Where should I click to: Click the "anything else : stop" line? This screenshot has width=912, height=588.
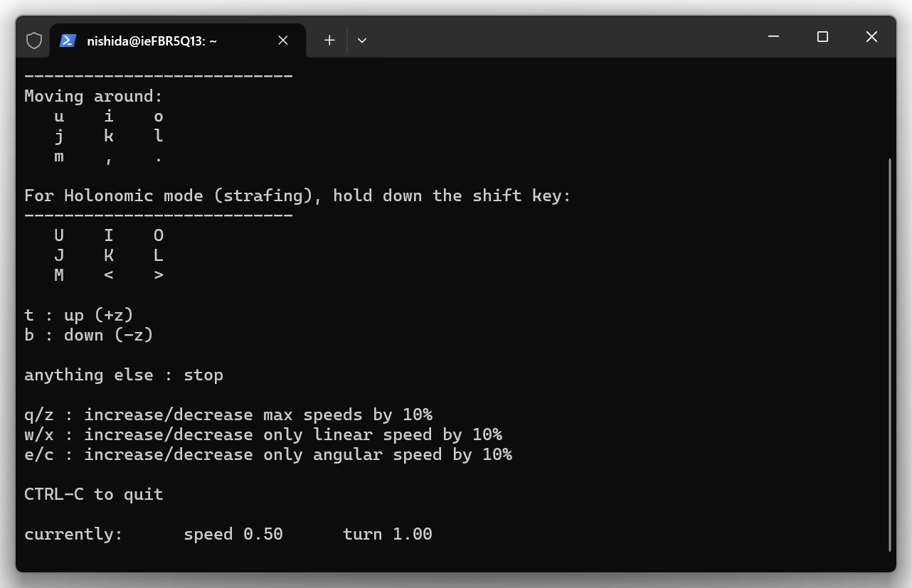[124, 375]
